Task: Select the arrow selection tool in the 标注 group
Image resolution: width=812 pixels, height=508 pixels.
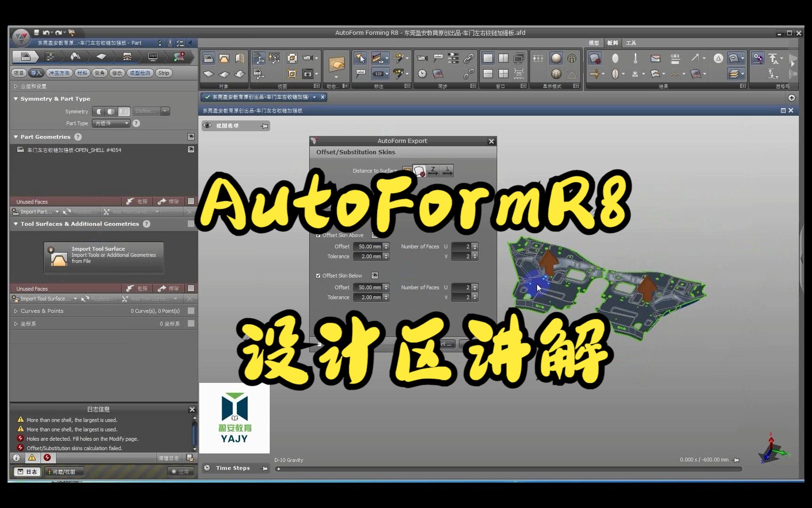Action: (360, 58)
